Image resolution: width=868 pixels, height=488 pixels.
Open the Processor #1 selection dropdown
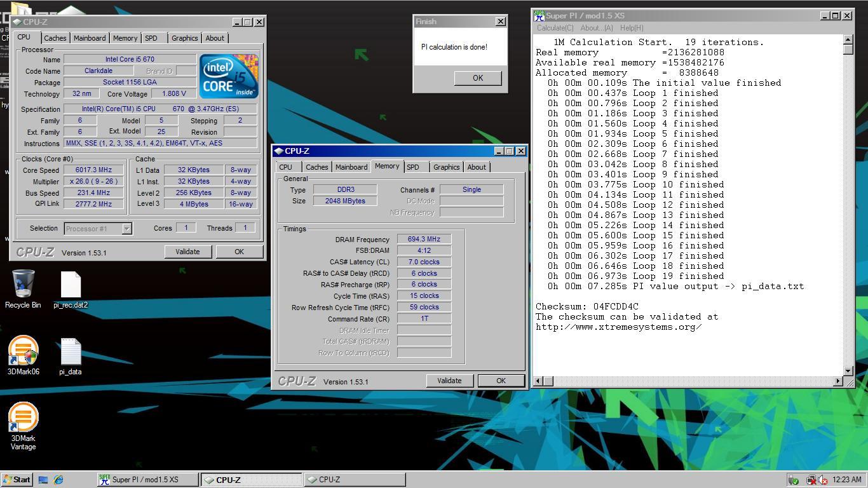click(126, 228)
